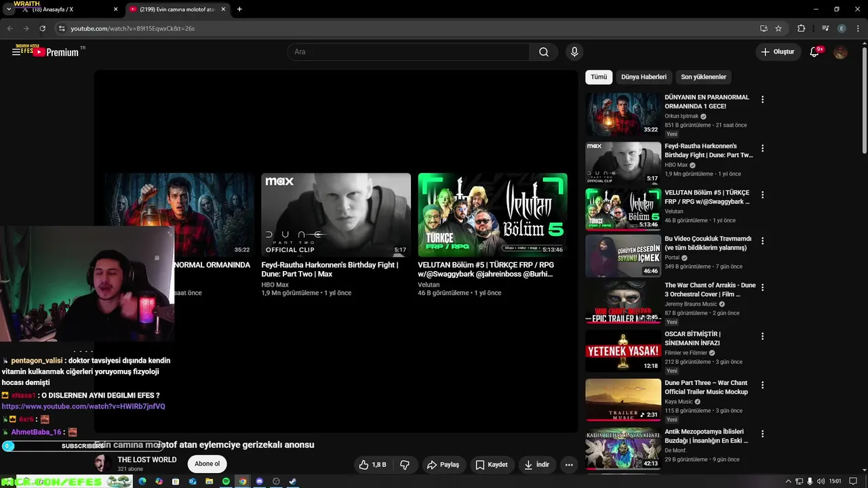Open OSCAR BİTMİŞTİR sidebar thumbnail

pyautogui.click(x=623, y=351)
